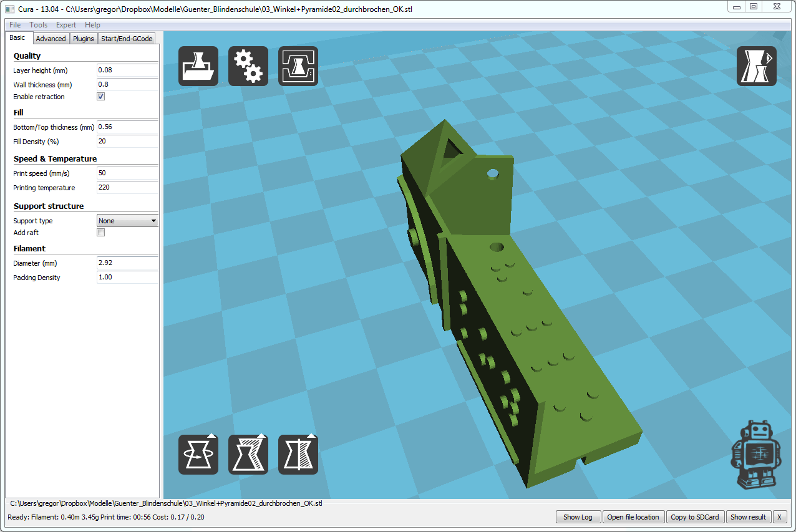This screenshot has height=532, width=796.
Task: Click the Fill section heading
Action: click(18, 113)
